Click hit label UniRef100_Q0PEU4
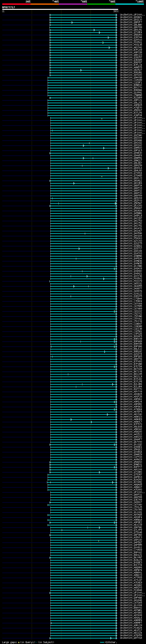Image resolution: width=146 pixels, height=644 pixels. coord(131,259)
